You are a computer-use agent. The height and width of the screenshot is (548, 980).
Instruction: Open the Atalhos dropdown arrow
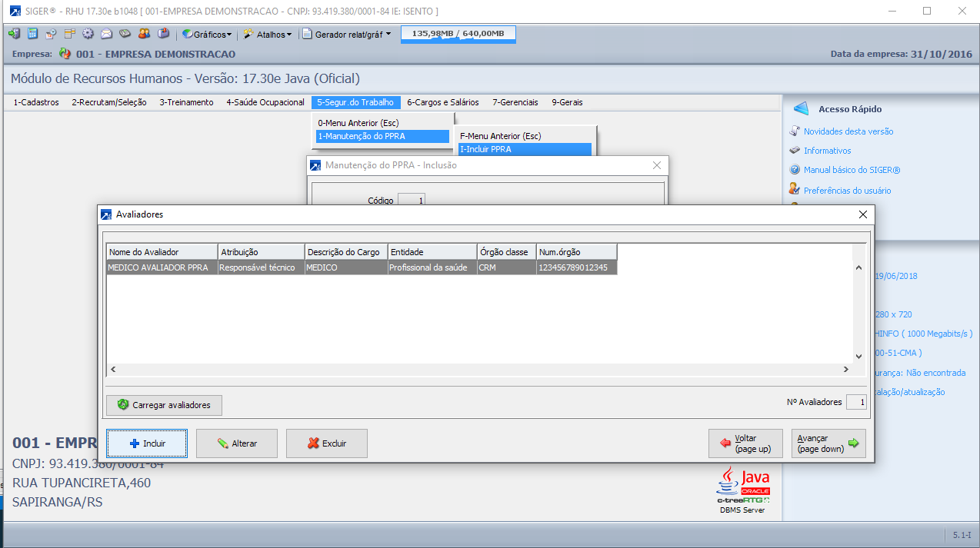point(289,35)
